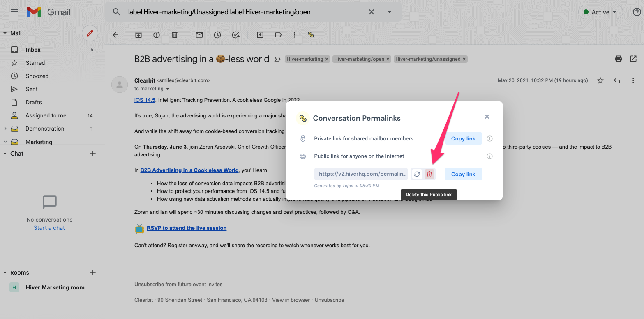
Task: Snooze this conversation
Action: click(217, 35)
